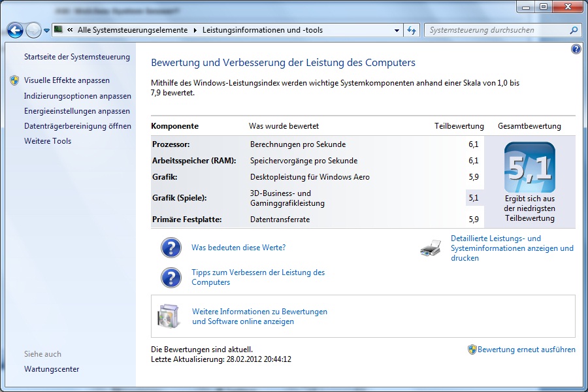Image resolution: width=588 pixels, height=392 pixels.
Task: Select 'Leistungsinformationen und -tools' breadcrumb
Action: point(263,30)
